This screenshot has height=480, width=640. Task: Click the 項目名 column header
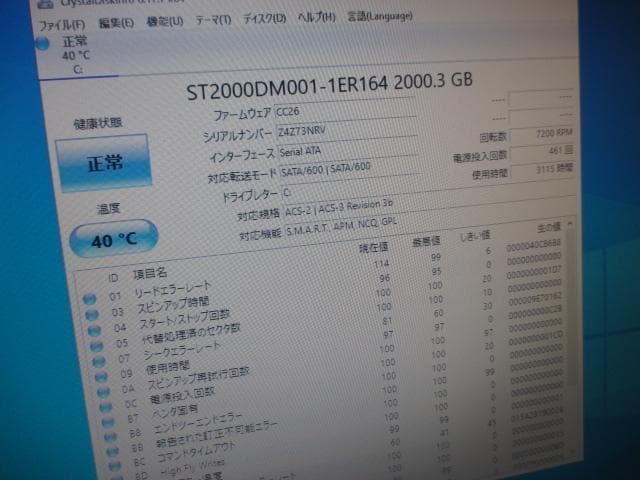[150, 273]
